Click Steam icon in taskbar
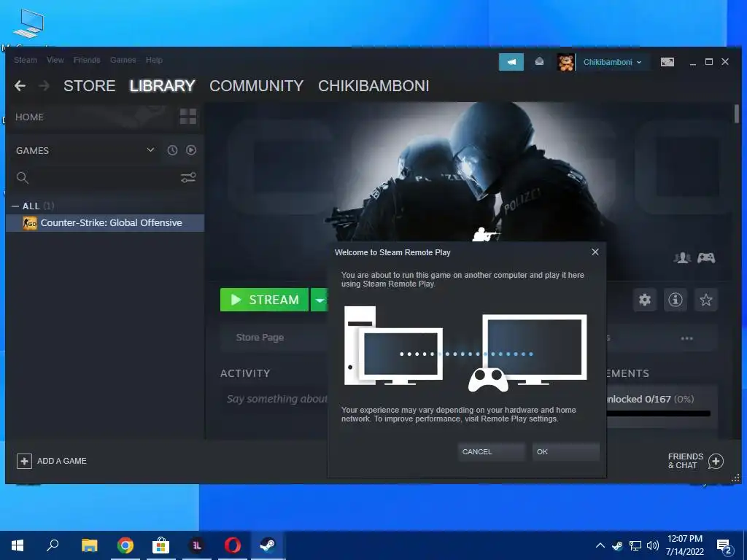Viewport: 747px width, 560px height. [268, 545]
